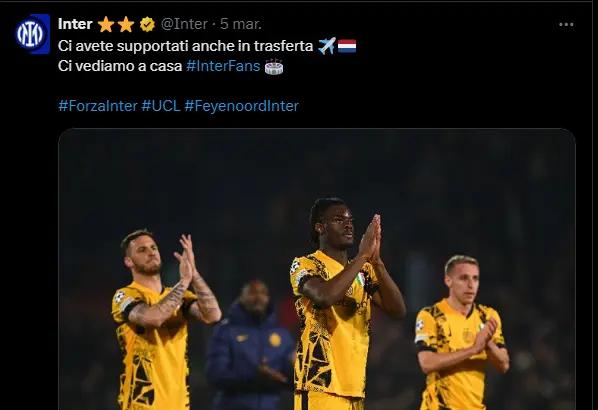Click the stadium emoji after #InterFans
This screenshot has width=598, height=410.
coord(274,66)
